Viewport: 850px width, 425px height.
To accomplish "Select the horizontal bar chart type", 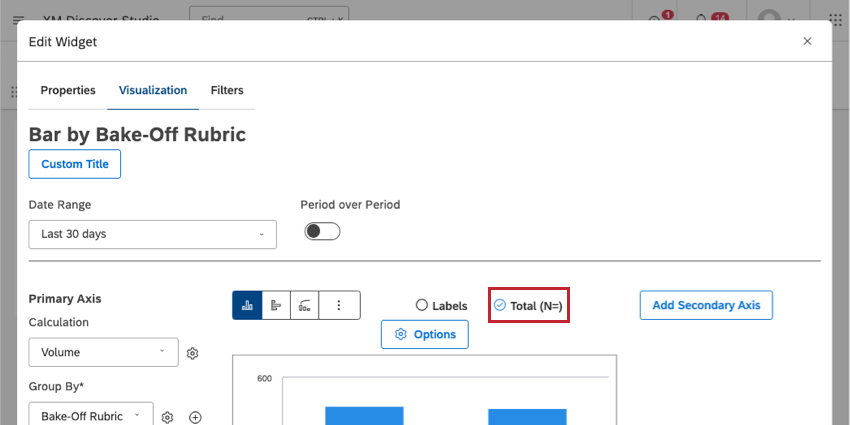I will [276, 305].
